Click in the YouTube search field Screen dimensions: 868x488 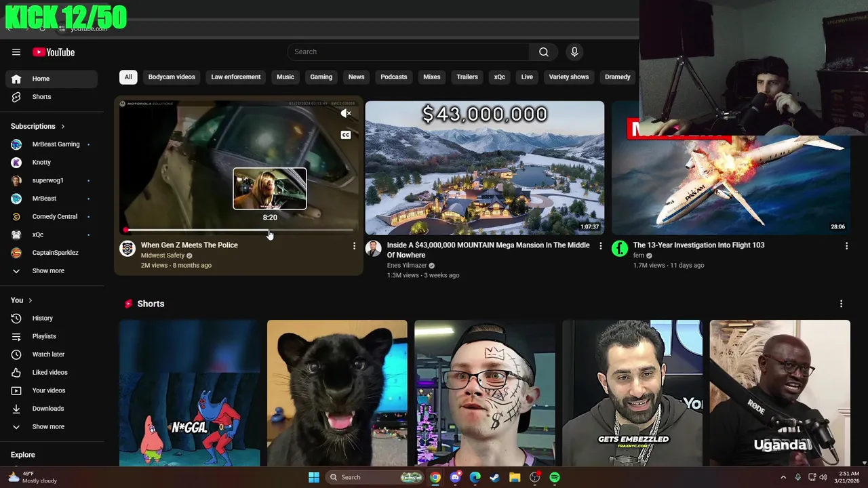click(409, 52)
